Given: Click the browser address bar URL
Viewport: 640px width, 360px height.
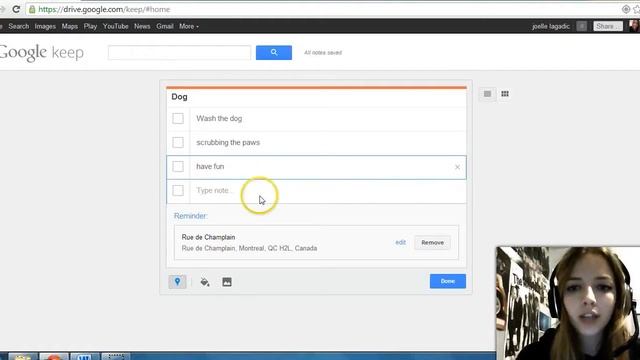Looking at the screenshot, I should 104,9.
